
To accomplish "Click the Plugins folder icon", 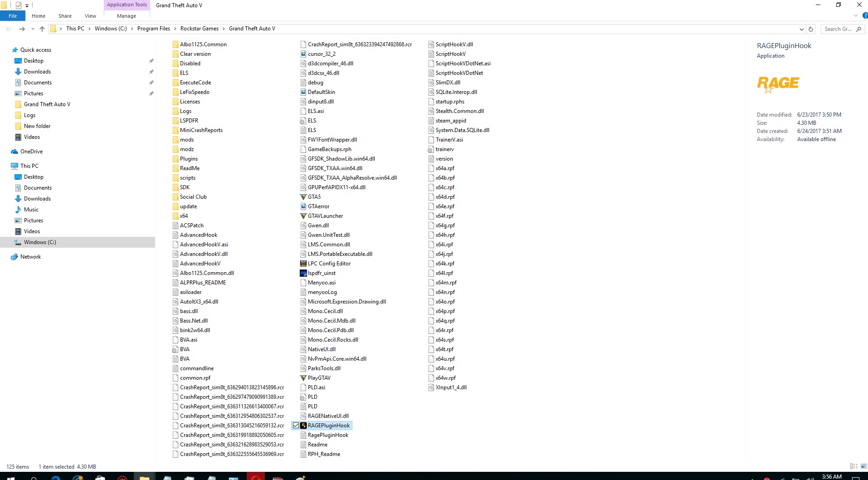I will 176,159.
